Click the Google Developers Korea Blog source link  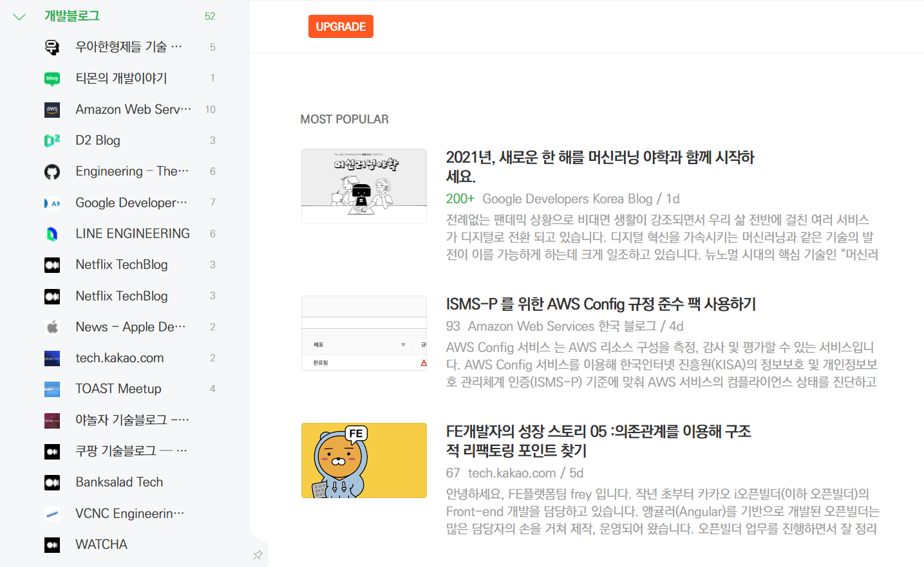click(567, 199)
